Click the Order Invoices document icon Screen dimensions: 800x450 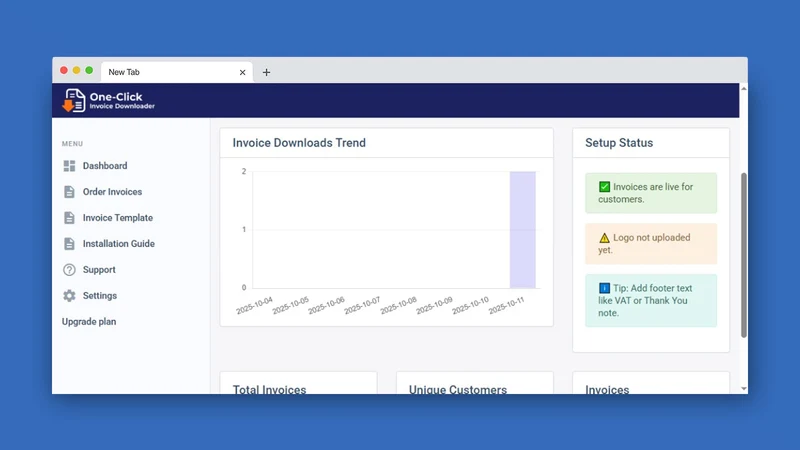pos(69,192)
